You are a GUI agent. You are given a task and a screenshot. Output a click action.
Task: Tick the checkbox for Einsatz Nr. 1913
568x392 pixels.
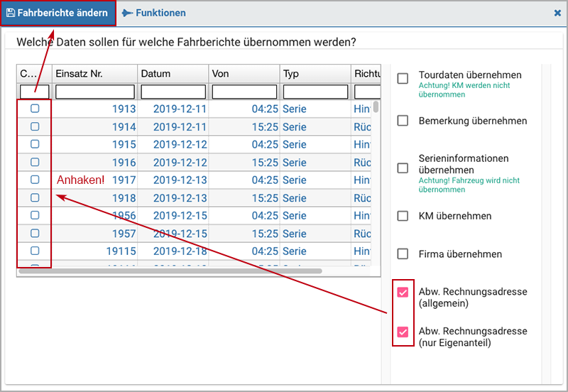pos(35,109)
